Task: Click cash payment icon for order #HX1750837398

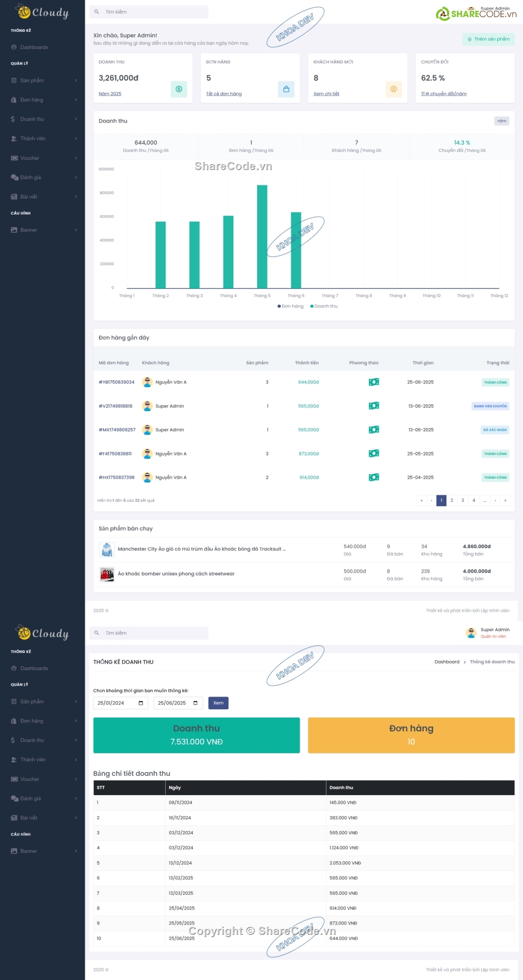Action: tap(374, 477)
